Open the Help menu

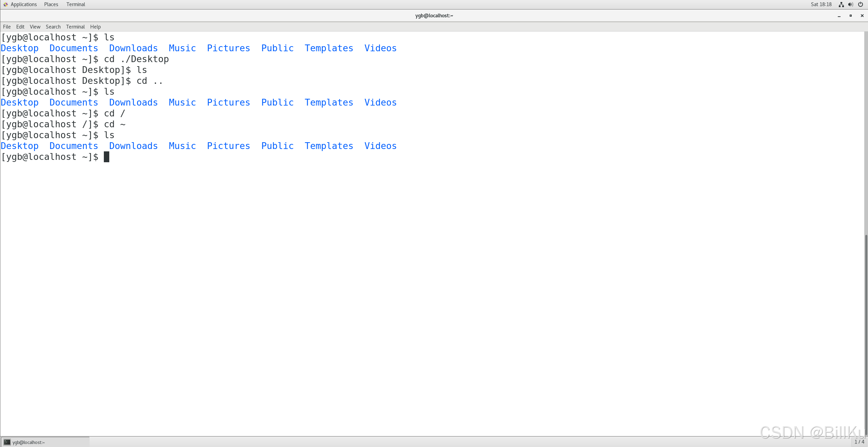click(x=95, y=27)
